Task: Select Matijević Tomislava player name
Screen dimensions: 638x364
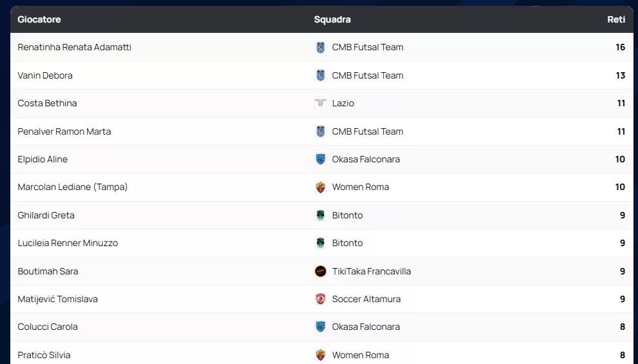Action: click(x=57, y=299)
